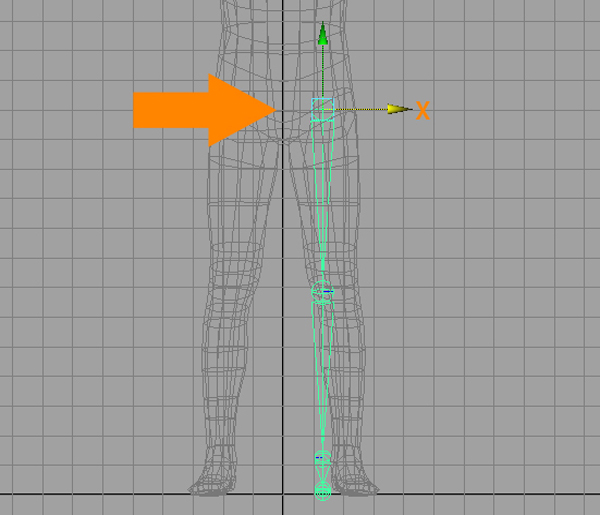Select the toe joint at the skeleton bottom

click(x=323, y=491)
